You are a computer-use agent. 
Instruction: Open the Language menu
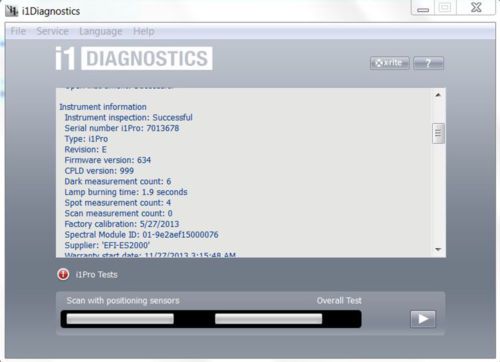101,31
